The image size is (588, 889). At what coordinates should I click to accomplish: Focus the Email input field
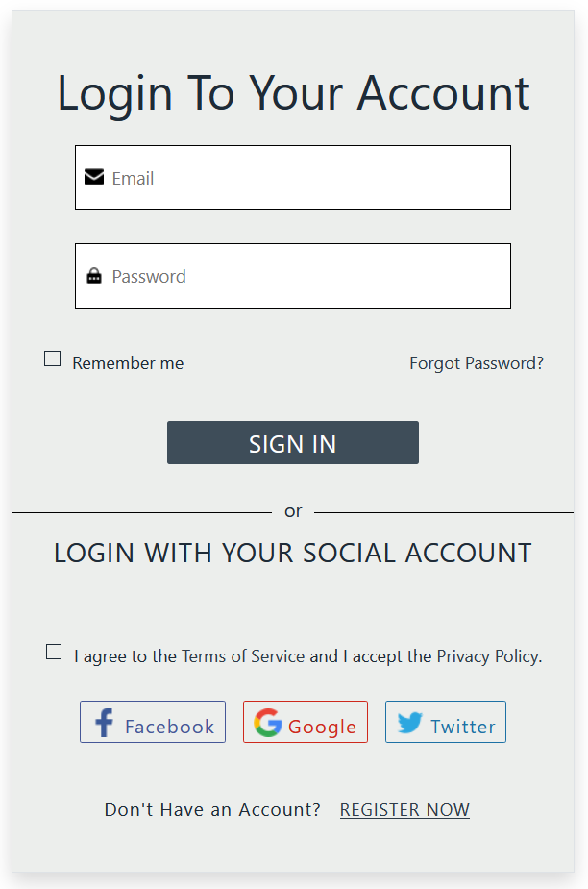[x=307, y=178]
